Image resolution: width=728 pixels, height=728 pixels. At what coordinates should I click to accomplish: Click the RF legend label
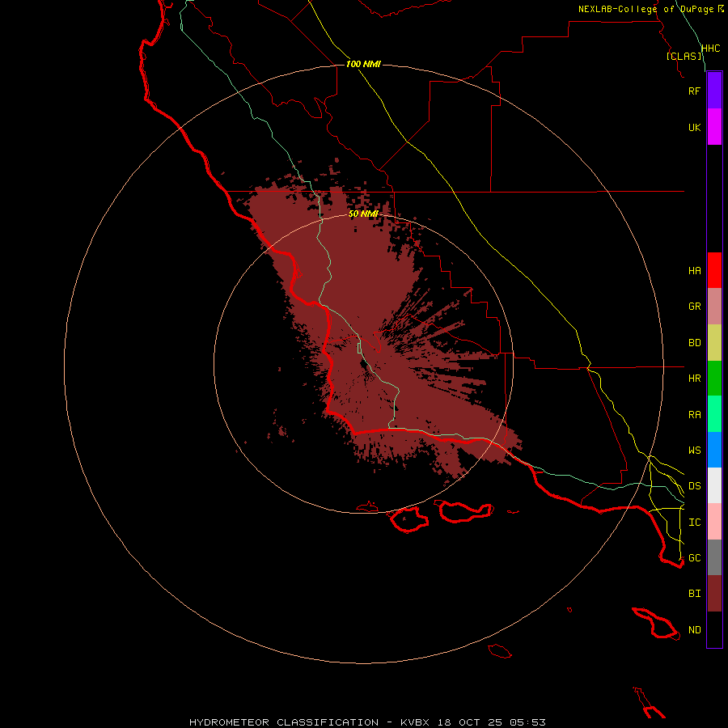pyautogui.click(x=694, y=91)
